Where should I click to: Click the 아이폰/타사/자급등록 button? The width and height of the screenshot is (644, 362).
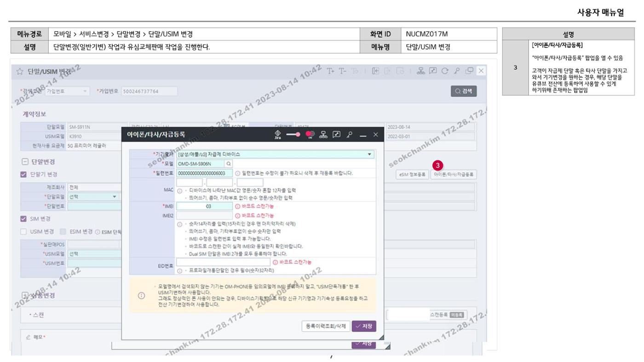point(453,175)
